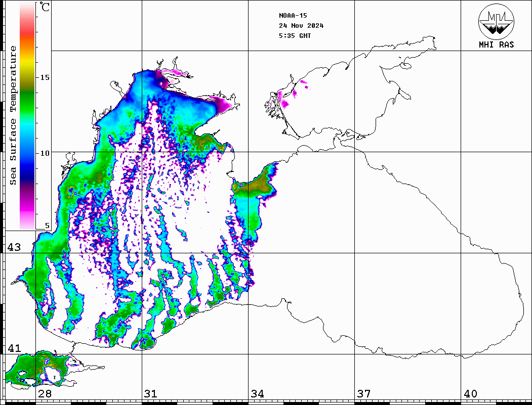Click the time '5:35 GMT'
The height and width of the screenshot is (405, 532).
tap(295, 36)
